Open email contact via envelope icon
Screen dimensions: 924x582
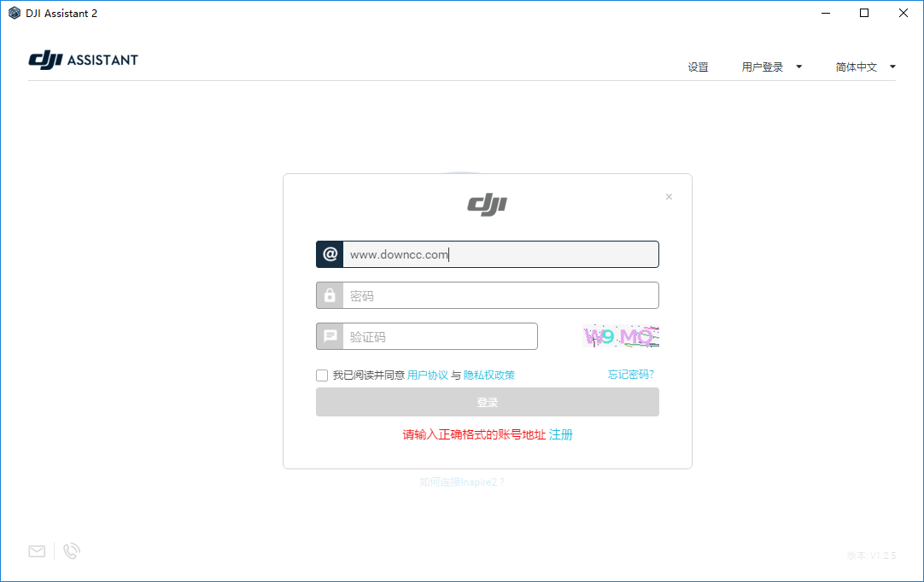click(x=36, y=550)
